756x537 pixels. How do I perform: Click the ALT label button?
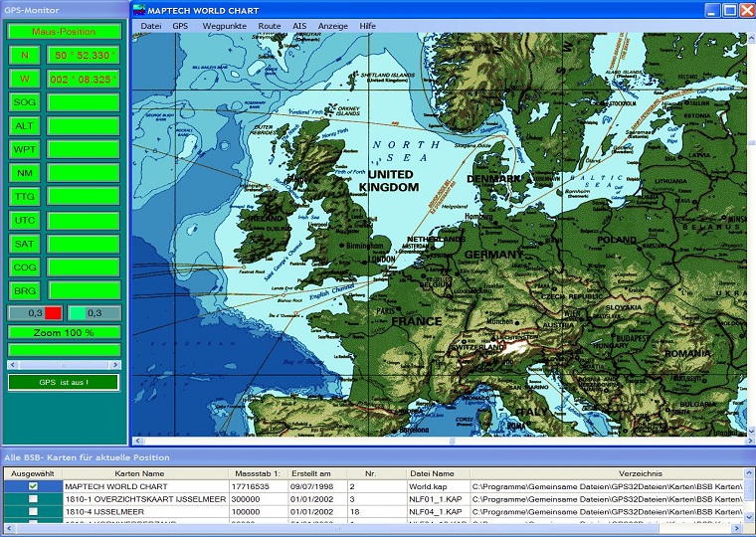click(x=25, y=126)
